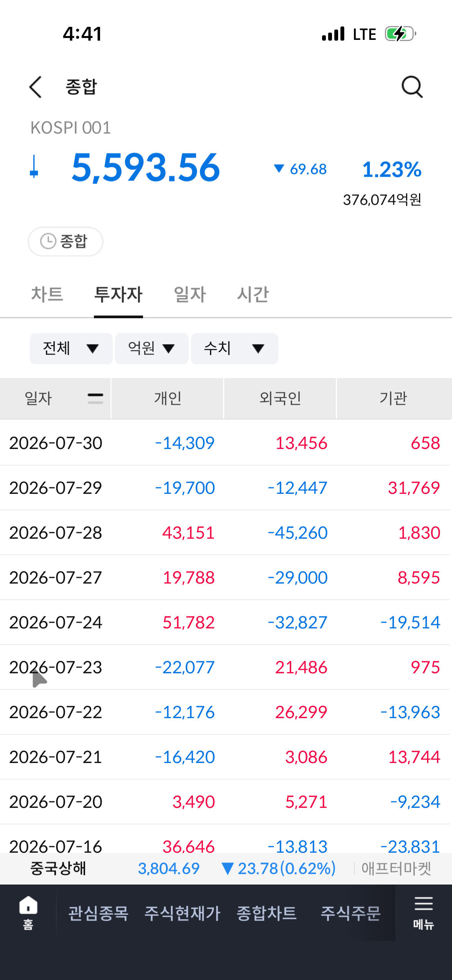
Task: Open 관심종목 in the bottom bar
Action: (98, 913)
